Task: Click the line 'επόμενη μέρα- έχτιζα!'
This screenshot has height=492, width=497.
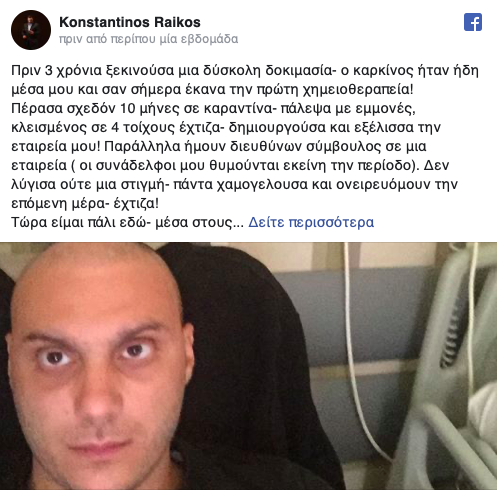Action: tap(85, 203)
